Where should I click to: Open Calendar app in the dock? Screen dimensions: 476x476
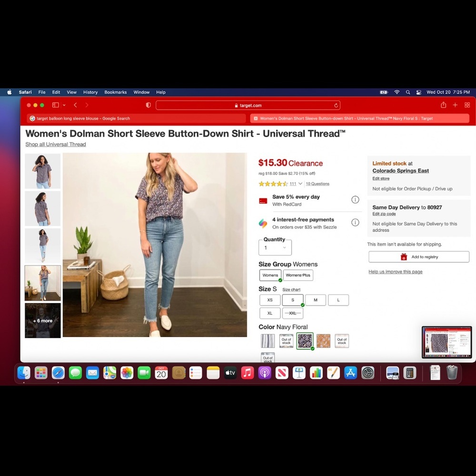pos(161,373)
